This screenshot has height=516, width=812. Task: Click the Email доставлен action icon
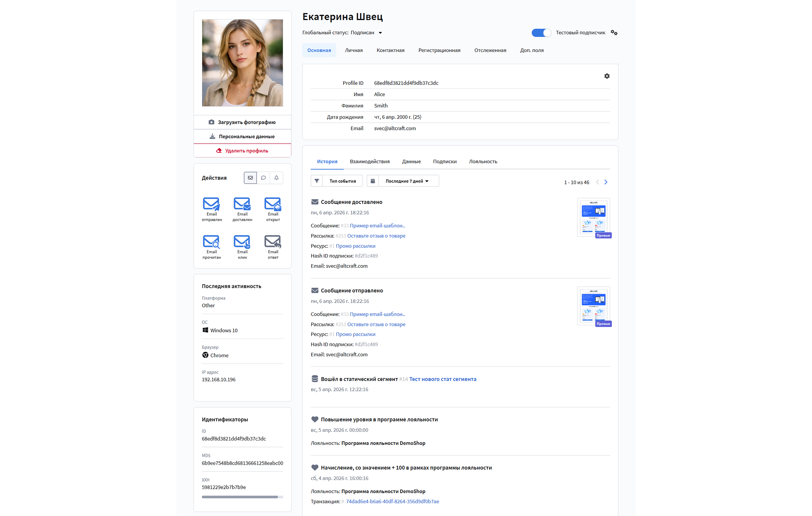click(242, 204)
